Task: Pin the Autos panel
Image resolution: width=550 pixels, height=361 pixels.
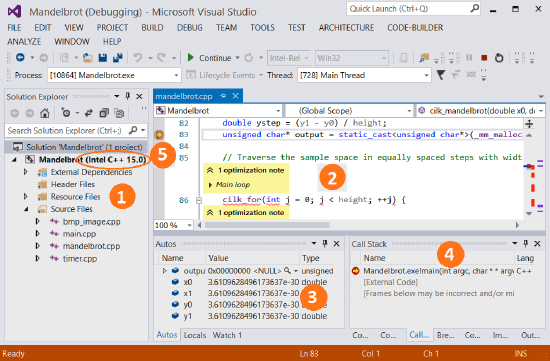Action: click(x=325, y=243)
